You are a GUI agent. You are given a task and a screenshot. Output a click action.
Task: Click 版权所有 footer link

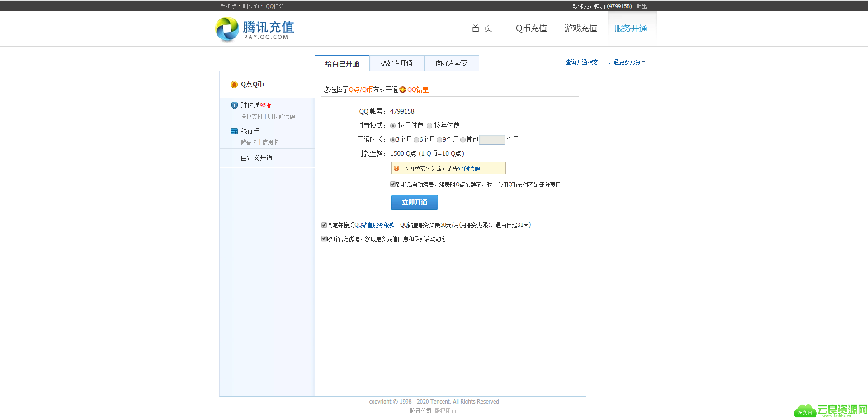click(x=446, y=411)
